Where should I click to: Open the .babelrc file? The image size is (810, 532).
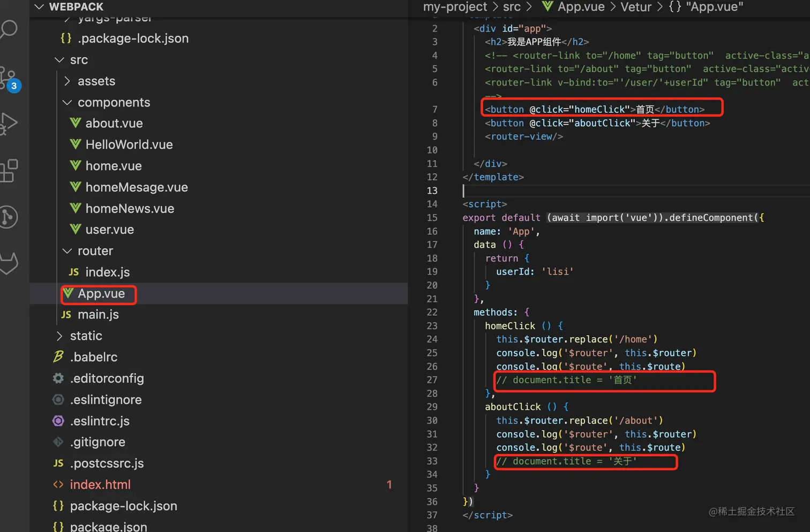pyautogui.click(x=93, y=357)
